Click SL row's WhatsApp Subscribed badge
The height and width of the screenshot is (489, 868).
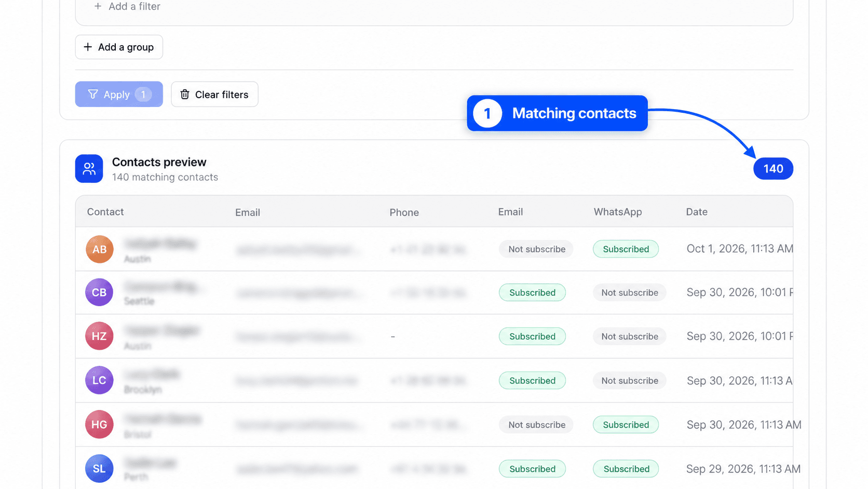(x=626, y=469)
